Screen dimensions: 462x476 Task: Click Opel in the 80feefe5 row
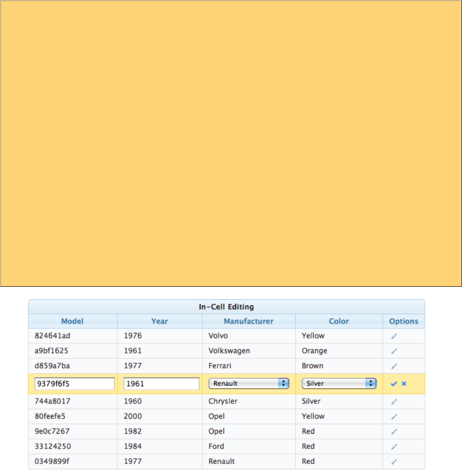pos(216,416)
